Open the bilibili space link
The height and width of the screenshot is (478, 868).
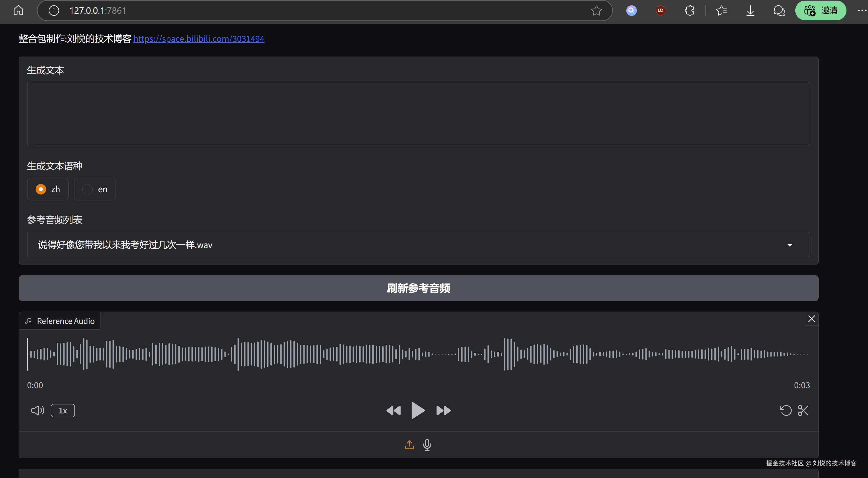pos(198,39)
